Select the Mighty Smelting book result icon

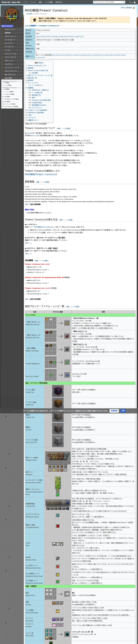(67, 349)
